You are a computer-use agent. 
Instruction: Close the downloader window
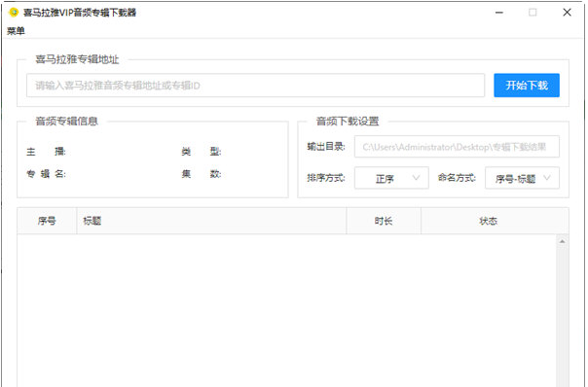pos(567,13)
